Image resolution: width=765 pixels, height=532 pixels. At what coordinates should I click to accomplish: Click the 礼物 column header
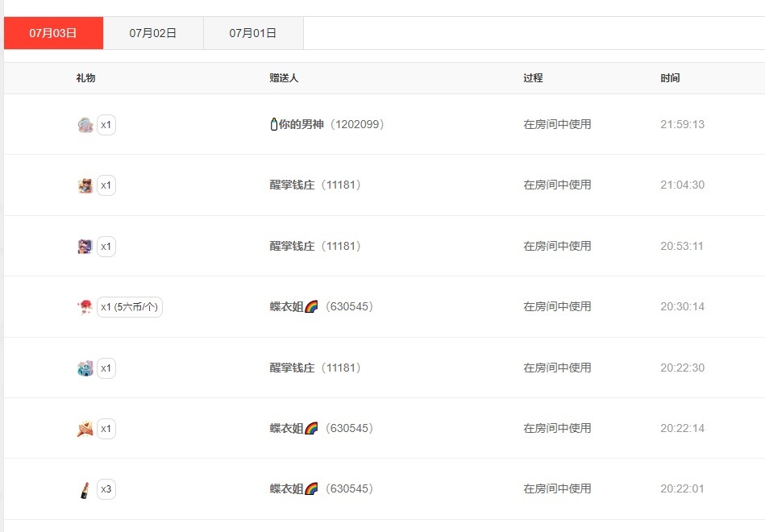coord(85,78)
